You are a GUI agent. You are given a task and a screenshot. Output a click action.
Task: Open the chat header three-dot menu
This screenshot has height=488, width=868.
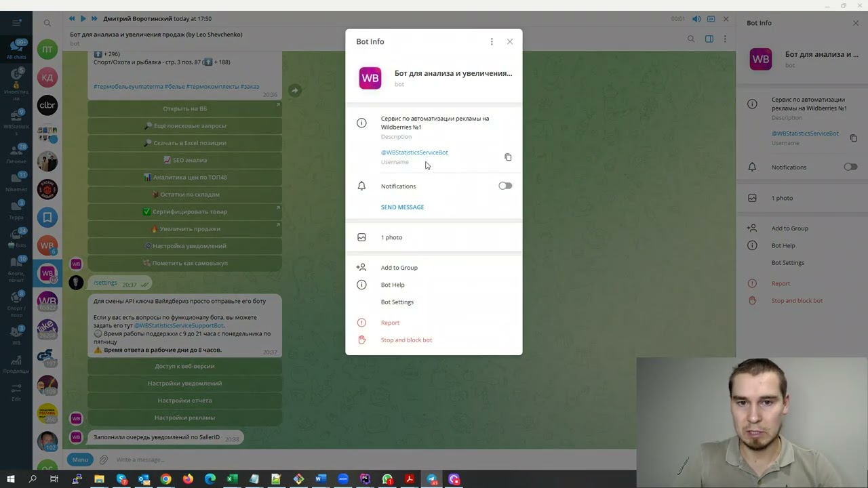tap(725, 39)
